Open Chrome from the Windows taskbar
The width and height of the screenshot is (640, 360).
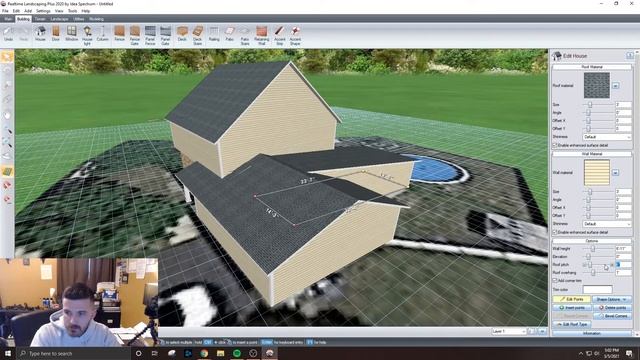pyautogui.click(x=204, y=353)
